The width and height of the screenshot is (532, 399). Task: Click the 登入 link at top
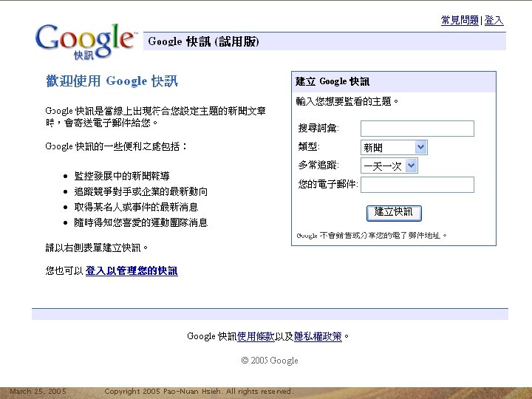(494, 21)
